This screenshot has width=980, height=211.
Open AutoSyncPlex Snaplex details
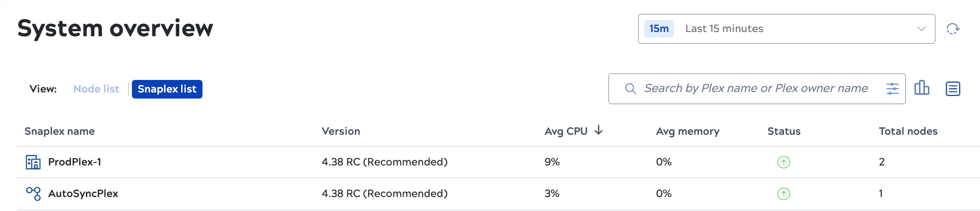coord(83,194)
